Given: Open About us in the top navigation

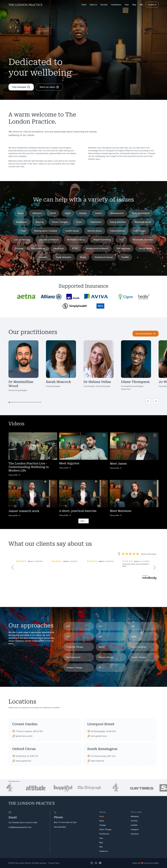Looking at the screenshot, I should pyautogui.click(x=93, y=5).
